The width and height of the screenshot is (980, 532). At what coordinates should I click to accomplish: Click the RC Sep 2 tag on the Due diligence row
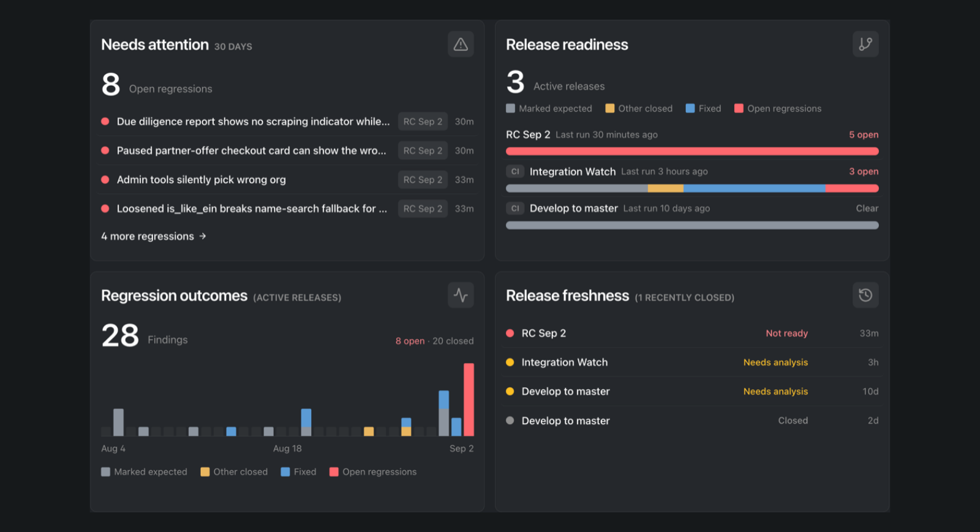[x=423, y=121]
